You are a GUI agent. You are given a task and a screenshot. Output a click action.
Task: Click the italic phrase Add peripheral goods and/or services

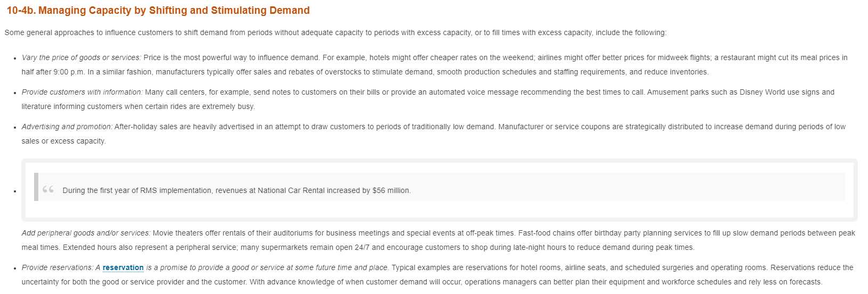tap(86, 233)
